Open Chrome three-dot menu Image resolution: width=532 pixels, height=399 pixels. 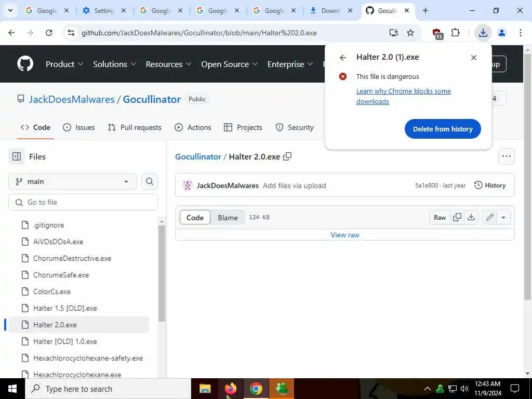[x=520, y=33]
